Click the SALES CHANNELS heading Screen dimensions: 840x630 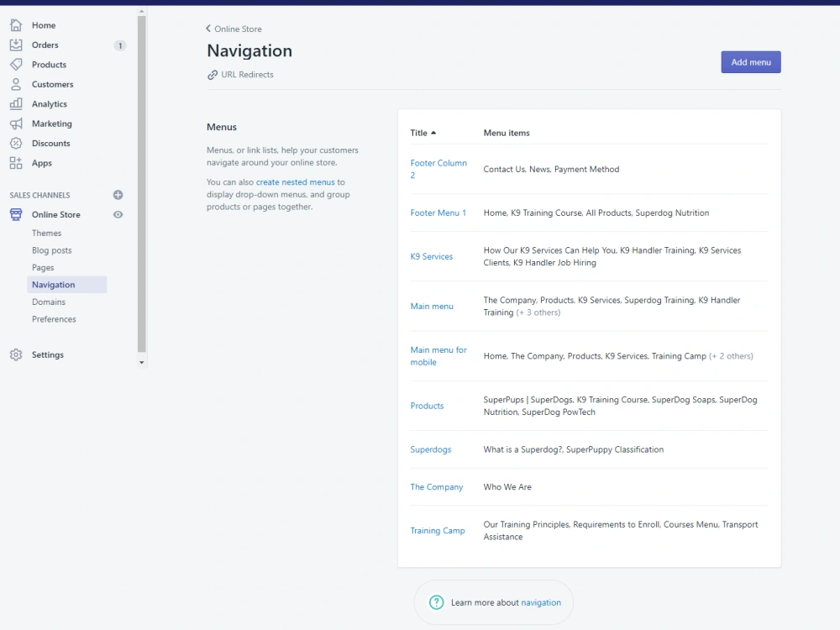click(x=39, y=195)
